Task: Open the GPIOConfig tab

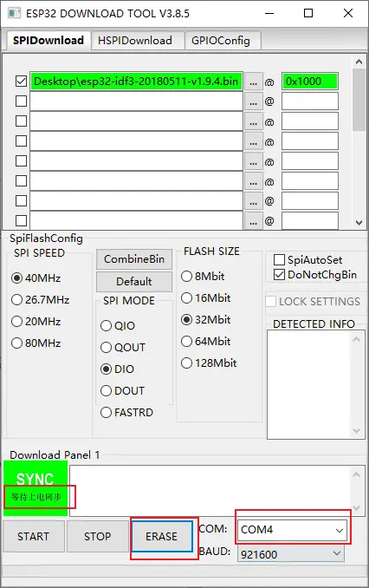Action: (x=221, y=41)
